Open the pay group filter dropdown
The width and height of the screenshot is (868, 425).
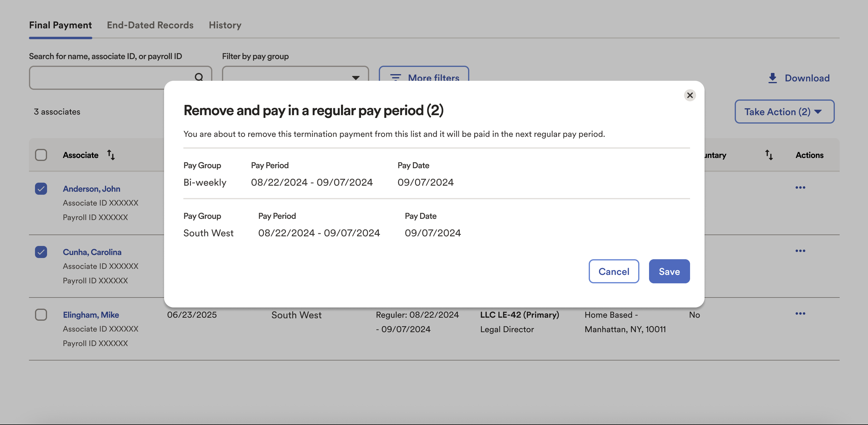pos(355,78)
